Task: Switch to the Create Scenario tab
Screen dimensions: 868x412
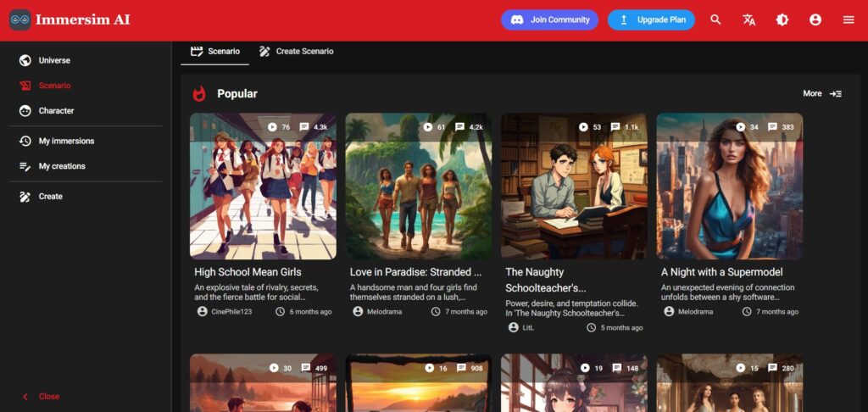Action: [x=297, y=52]
